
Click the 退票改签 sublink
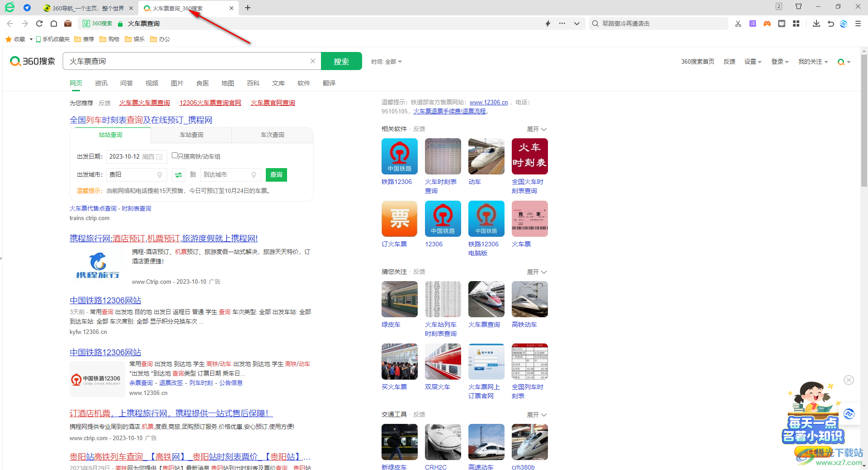(171, 383)
